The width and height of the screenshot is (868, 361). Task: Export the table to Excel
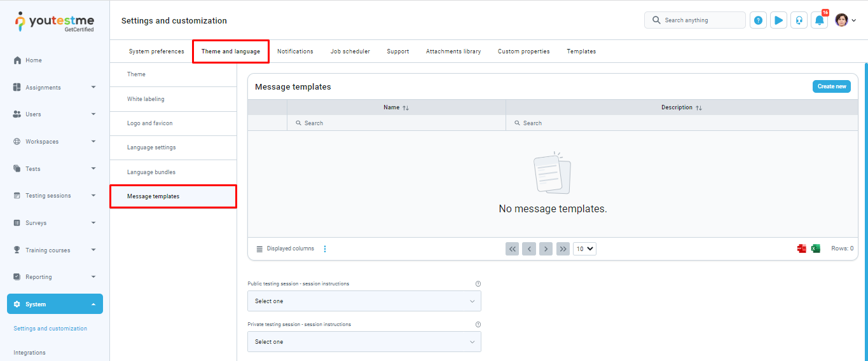coord(816,249)
